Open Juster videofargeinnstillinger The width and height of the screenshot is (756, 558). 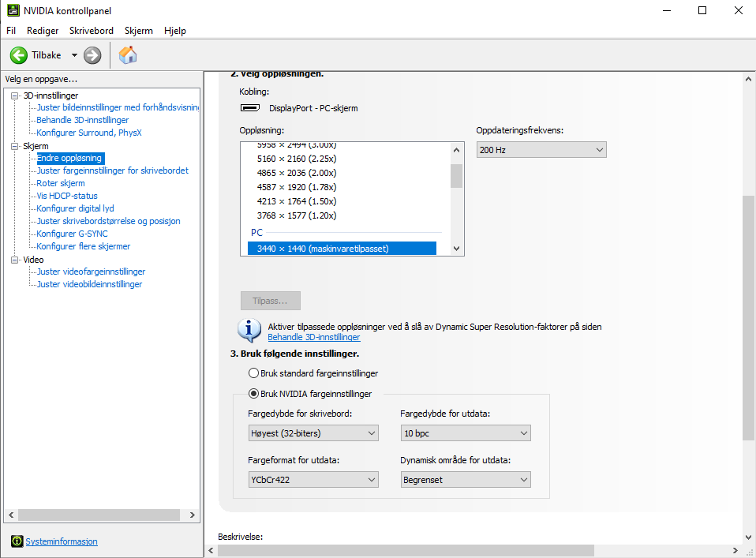click(x=91, y=271)
